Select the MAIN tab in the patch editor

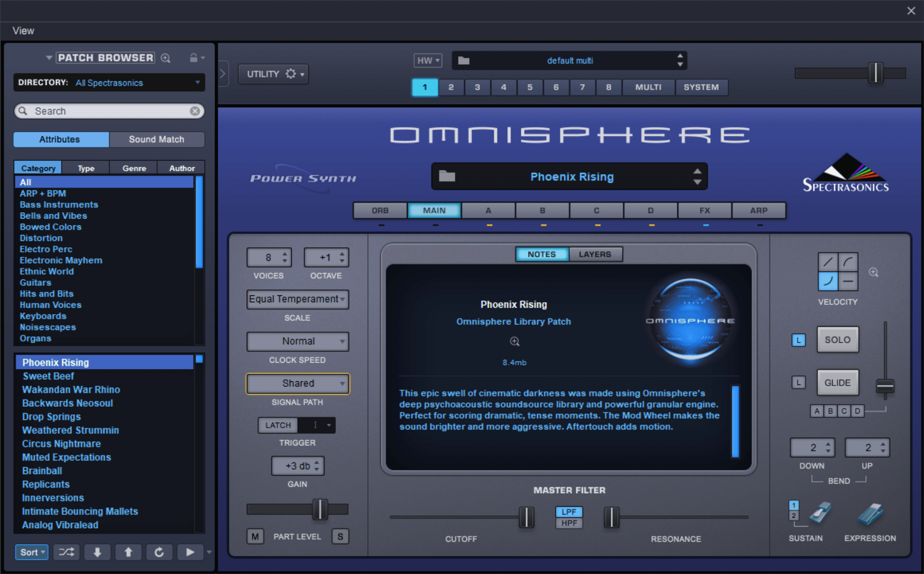pyautogui.click(x=434, y=210)
